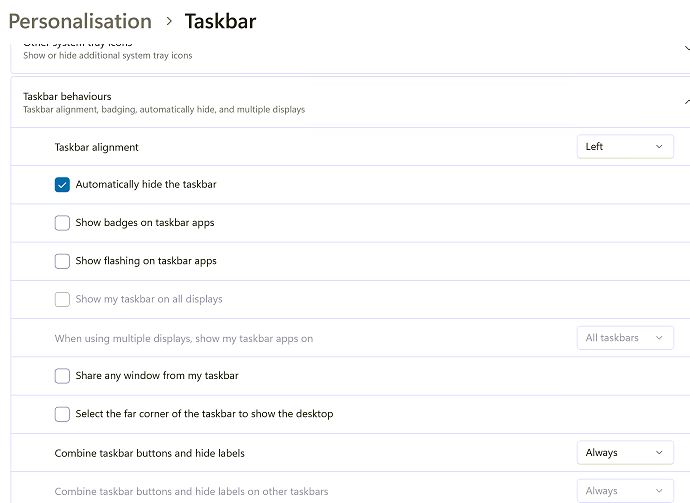
Task: Open other taskbars combine Always dropdown
Action: (625, 491)
